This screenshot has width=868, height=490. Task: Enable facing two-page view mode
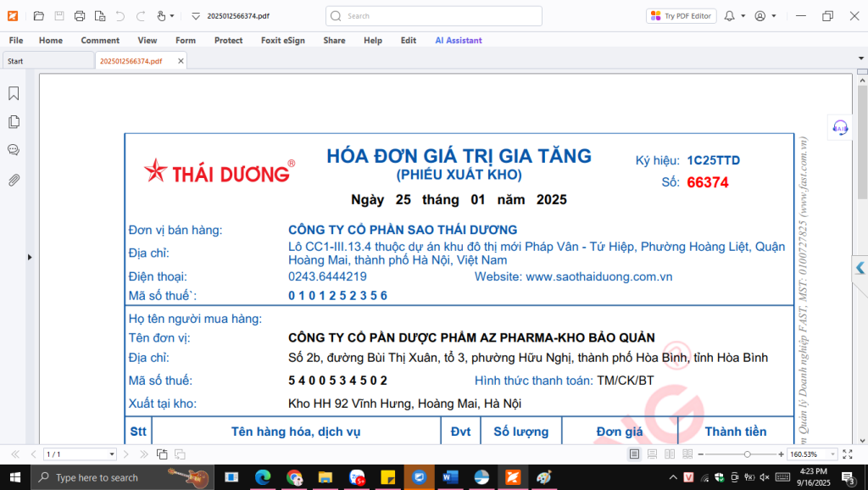[670, 454]
